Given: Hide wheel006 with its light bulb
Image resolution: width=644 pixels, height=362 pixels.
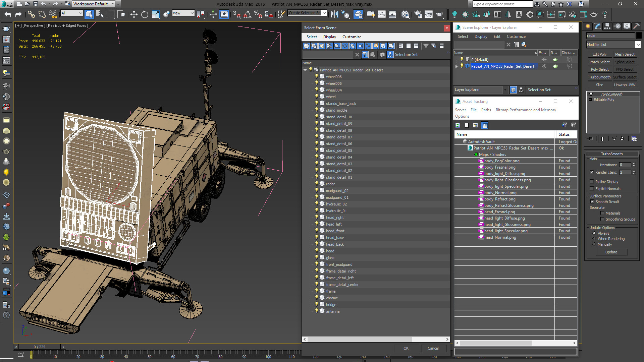Looking at the screenshot, I should [x=316, y=76].
